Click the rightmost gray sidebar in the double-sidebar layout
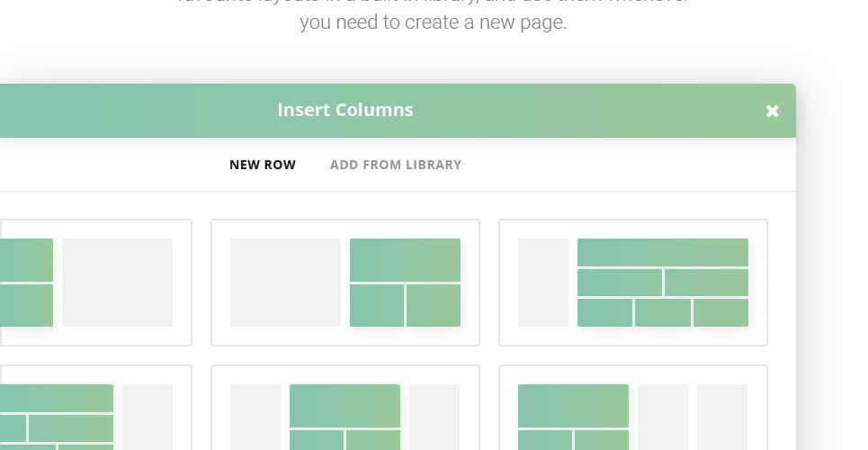Image resolution: width=868 pixels, height=450 pixels. pyautogui.click(x=722, y=417)
